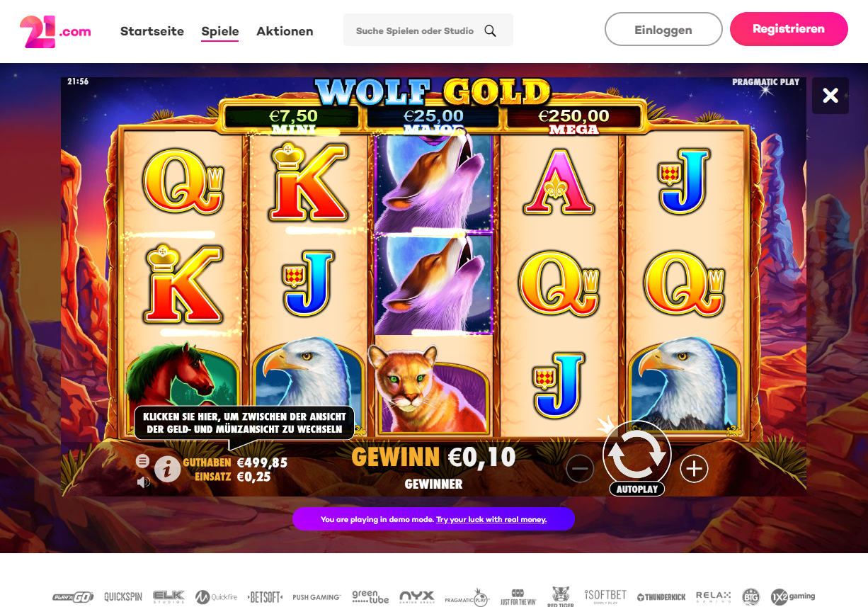Click the search magnifier icon

[x=490, y=30]
